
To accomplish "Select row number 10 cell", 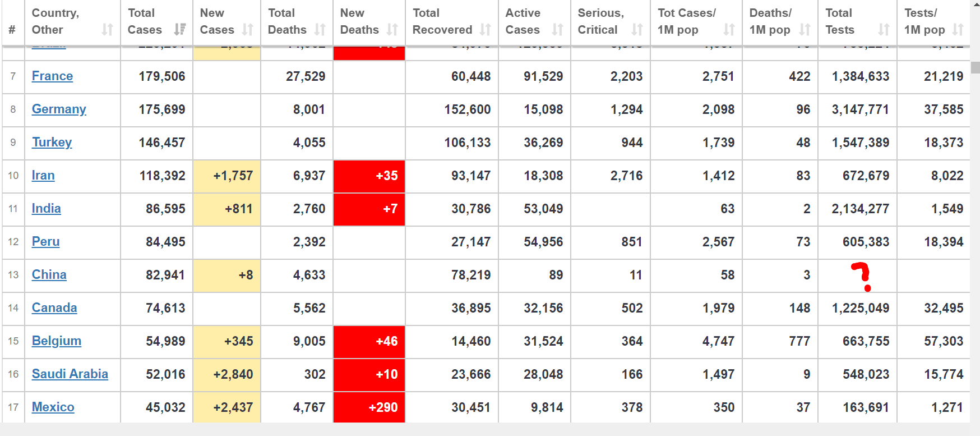I will pyautogui.click(x=13, y=176).
